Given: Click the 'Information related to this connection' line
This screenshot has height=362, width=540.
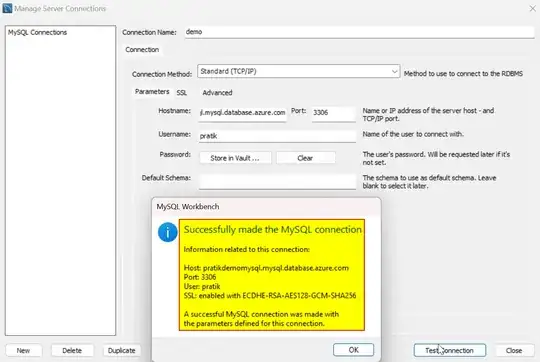Looking at the screenshot, I should coord(246,249).
